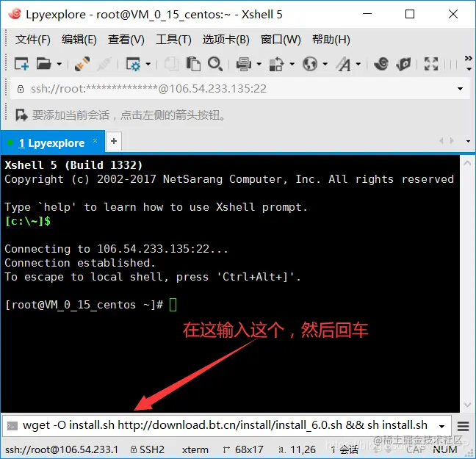Click the compose bar terminal icon
Viewport: 476px width, 459px height.
point(12,426)
